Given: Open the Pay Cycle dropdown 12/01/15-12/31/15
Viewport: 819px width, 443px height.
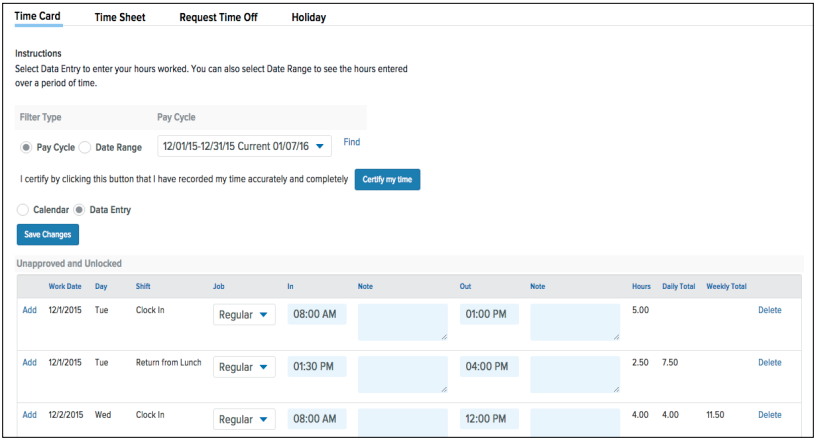Looking at the screenshot, I should pyautogui.click(x=244, y=146).
